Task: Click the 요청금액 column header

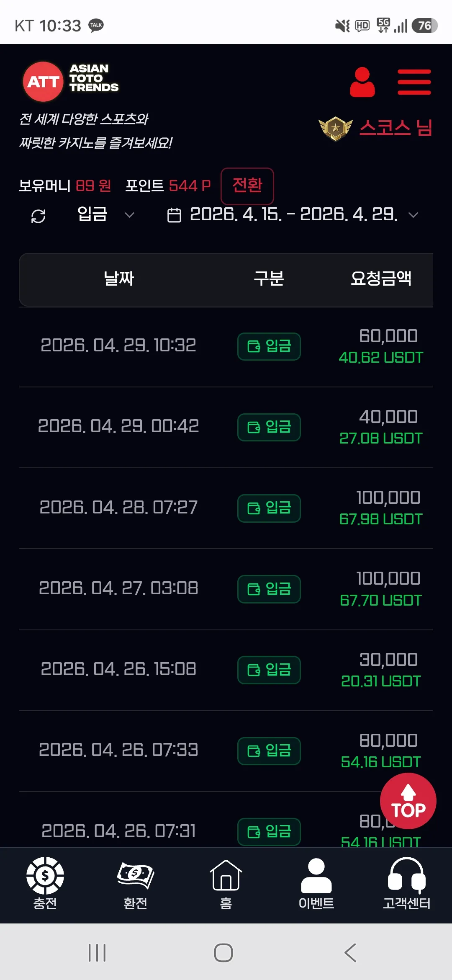Action: pos(381,279)
